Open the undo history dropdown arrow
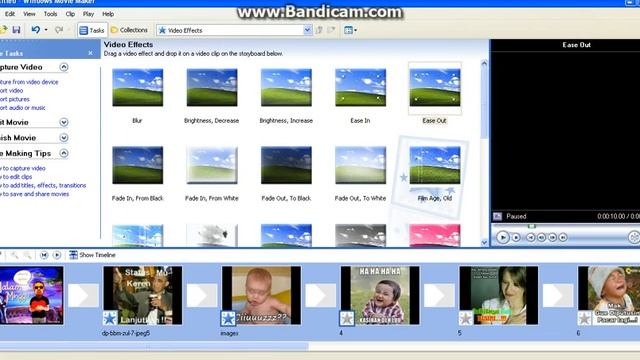This screenshot has width=640, height=360. point(46,30)
